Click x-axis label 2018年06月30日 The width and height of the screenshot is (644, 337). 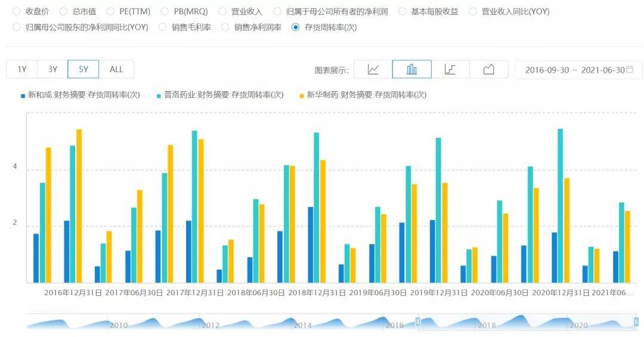(x=256, y=293)
